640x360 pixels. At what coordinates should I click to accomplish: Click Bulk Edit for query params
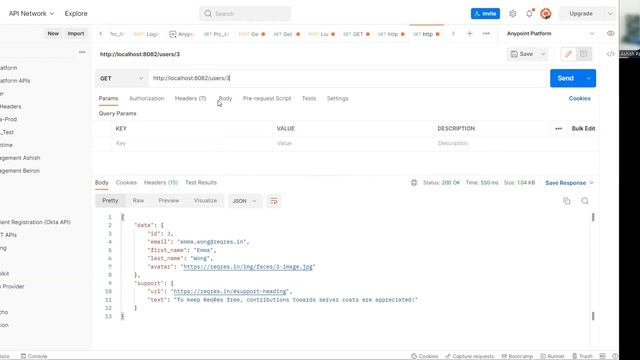(583, 129)
